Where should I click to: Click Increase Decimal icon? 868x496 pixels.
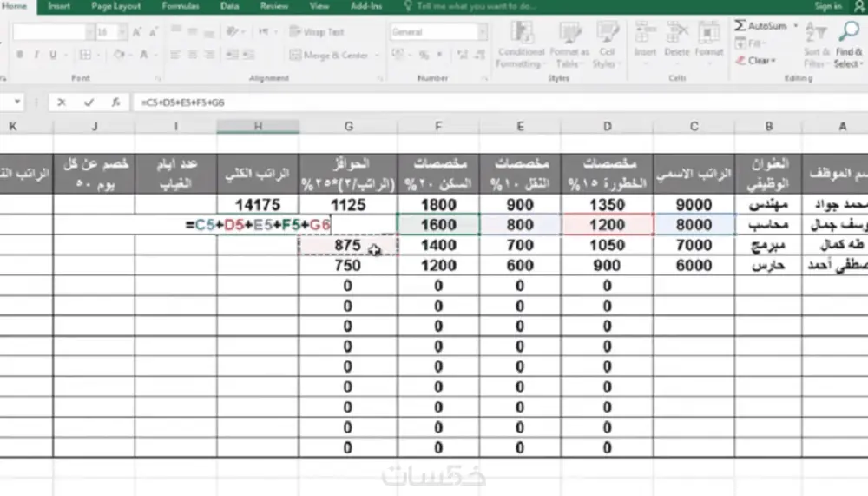463,55
